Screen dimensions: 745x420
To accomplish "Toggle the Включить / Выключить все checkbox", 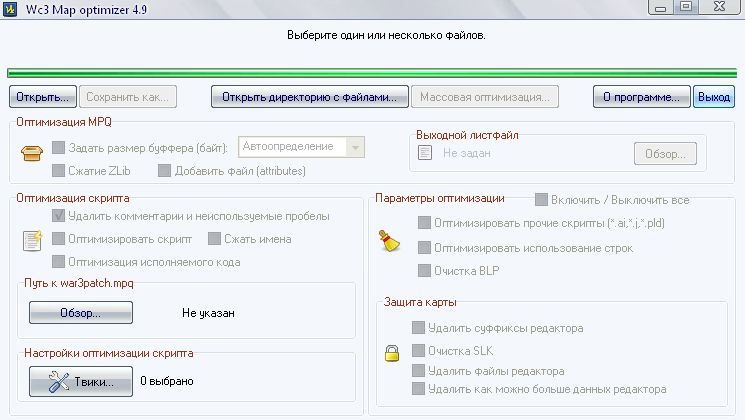I will pyautogui.click(x=541, y=200).
